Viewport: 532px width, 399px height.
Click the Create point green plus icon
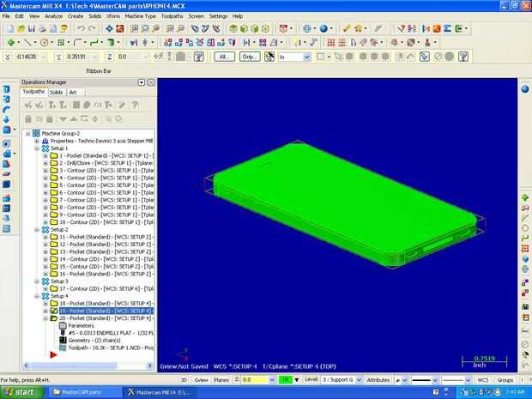pyautogui.click(x=11, y=43)
